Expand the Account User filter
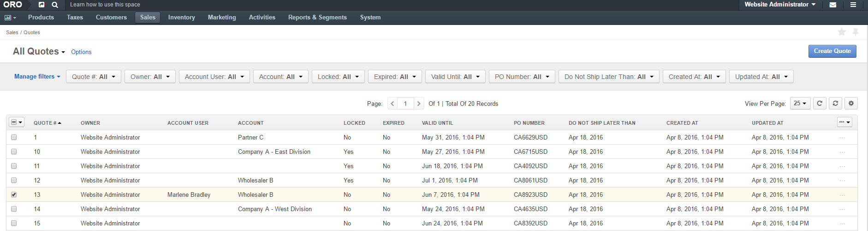This screenshot has height=231, width=868. [214, 77]
